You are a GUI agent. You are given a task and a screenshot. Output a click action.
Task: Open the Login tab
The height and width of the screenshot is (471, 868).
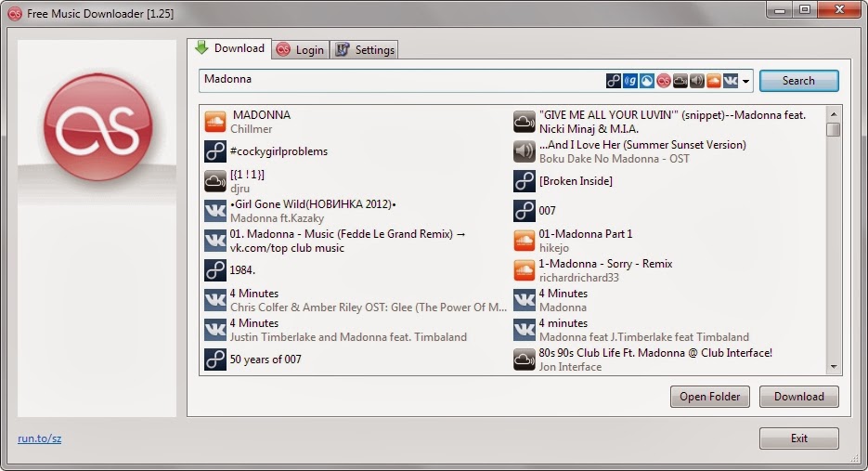(x=301, y=50)
